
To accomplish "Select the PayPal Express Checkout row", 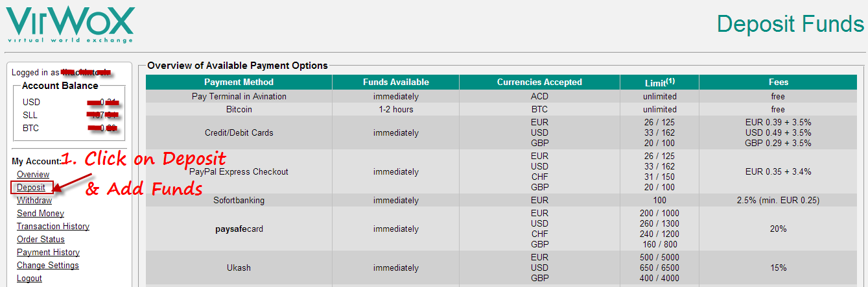I will (501, 172).
